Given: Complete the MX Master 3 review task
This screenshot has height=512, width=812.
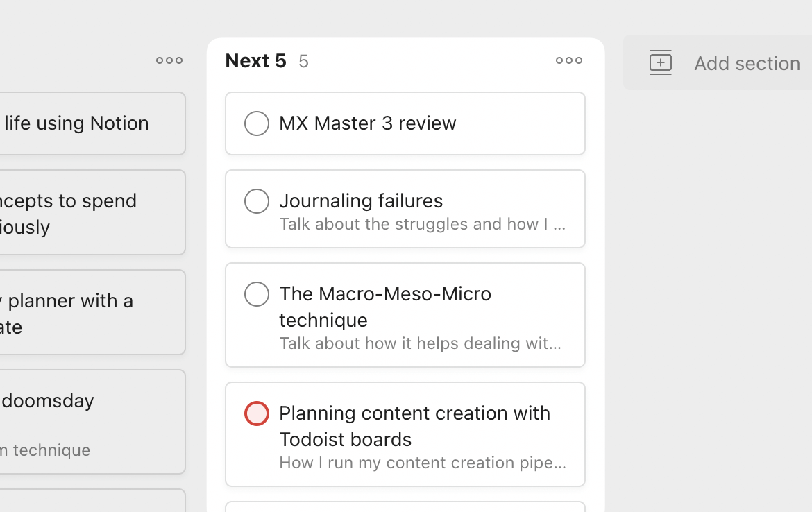Looking at the screenshot, I should (x=257, y=123).
